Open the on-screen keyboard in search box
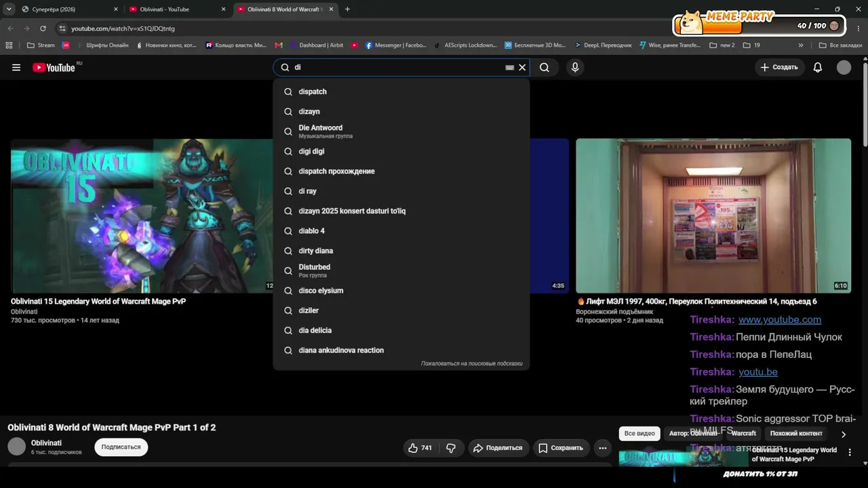The width and height of the screenshot is (868, 488). tap(510, 68)
